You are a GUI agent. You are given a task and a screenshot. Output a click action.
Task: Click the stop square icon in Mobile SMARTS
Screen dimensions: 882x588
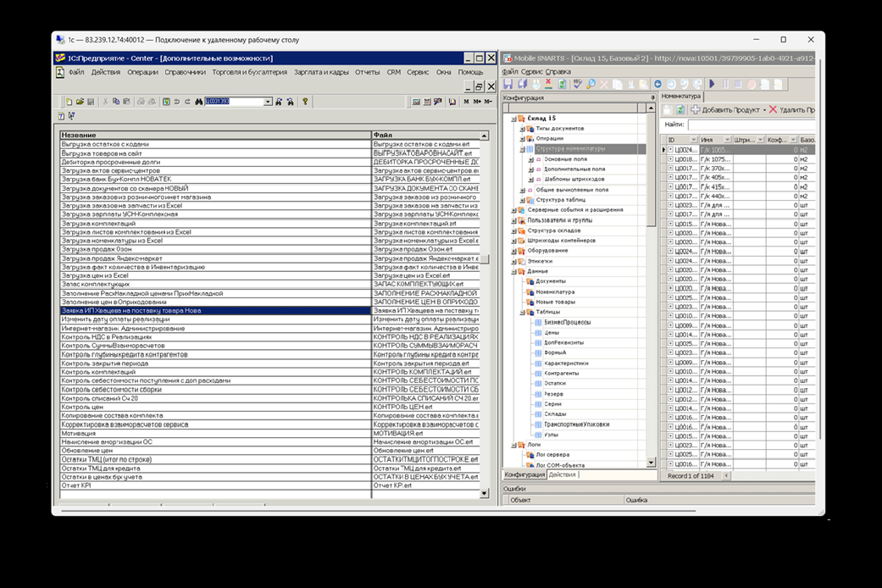(738, 84)
